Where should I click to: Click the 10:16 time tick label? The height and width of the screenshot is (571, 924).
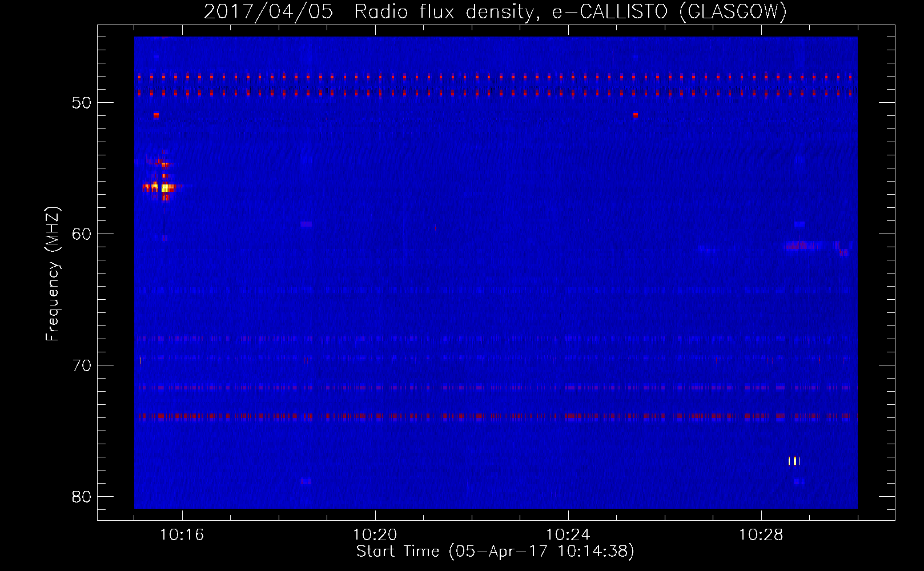182,535
